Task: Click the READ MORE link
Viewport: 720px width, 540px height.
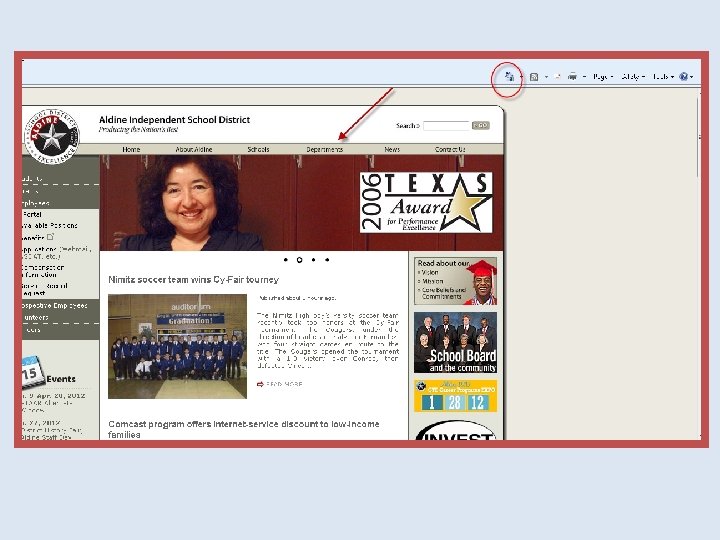Action: point(284,384)
